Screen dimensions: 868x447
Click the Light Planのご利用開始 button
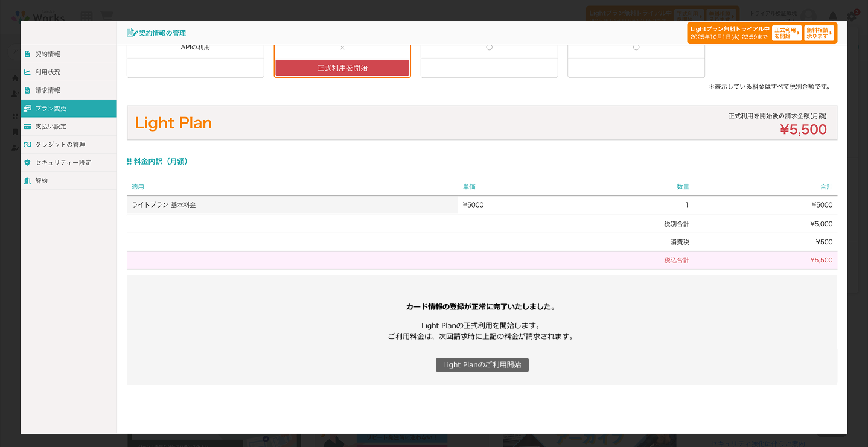pyautogui.click(x=482, y=365)
